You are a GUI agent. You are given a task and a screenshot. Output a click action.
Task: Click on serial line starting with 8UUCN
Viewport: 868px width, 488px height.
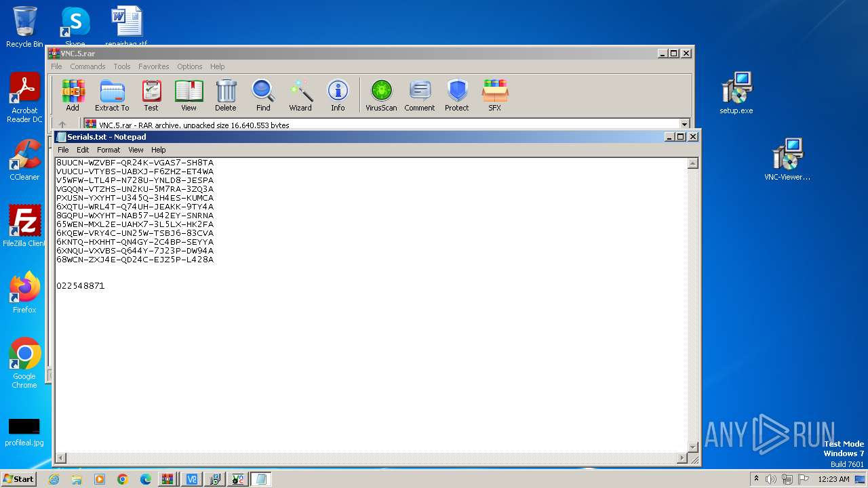135,163
